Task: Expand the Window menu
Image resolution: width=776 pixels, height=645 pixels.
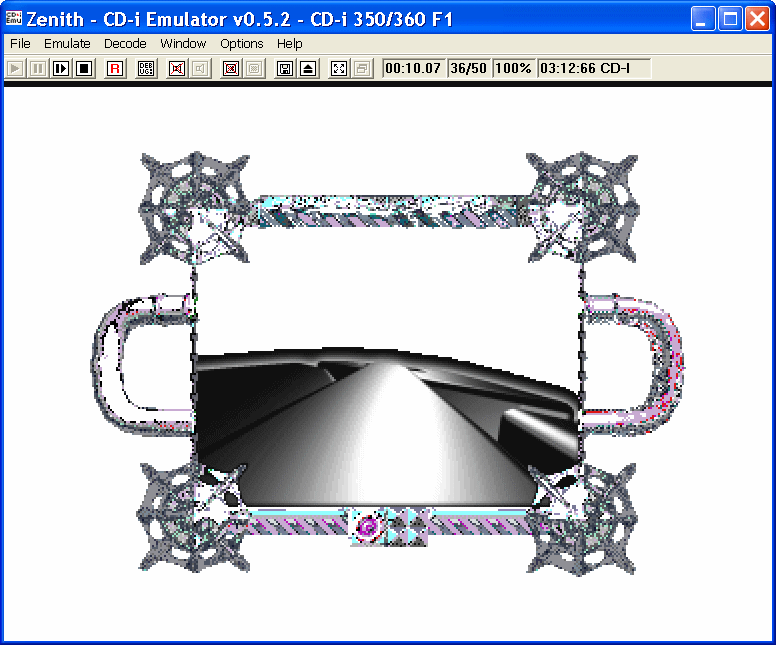Action: 183,44
